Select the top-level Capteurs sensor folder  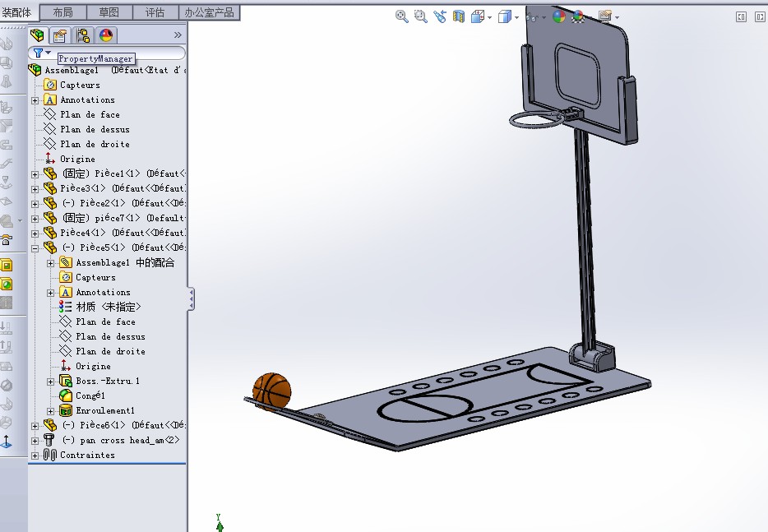(72, 85)
